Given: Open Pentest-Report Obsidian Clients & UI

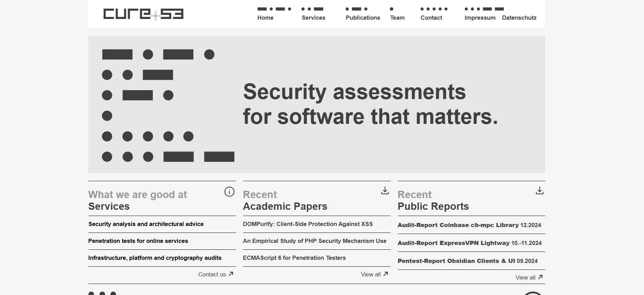Looking at the screenshot, I should [x=468, y=261].
